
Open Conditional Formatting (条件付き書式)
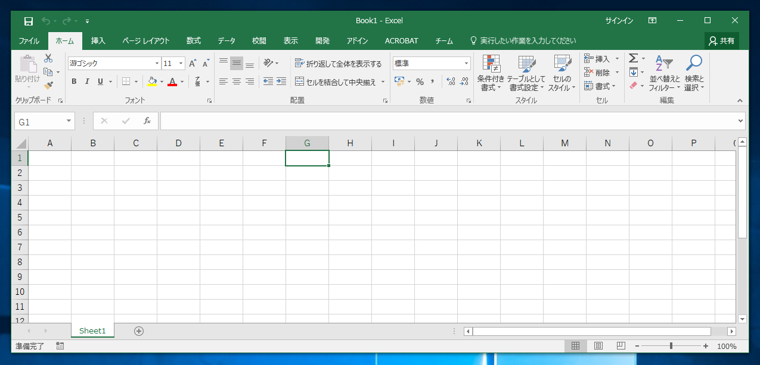(491, 73)
